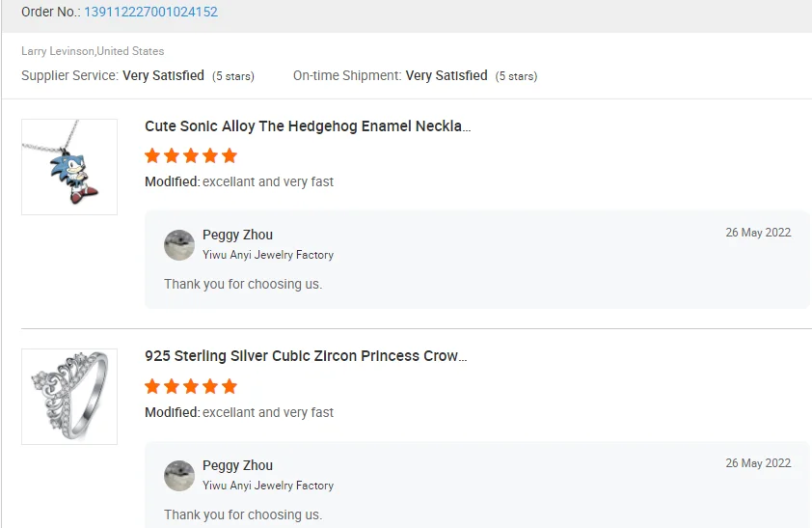
Task: Open the Cute Sonic Alloy necklace title
Action: pyautogui.click(x=308, y=126)
